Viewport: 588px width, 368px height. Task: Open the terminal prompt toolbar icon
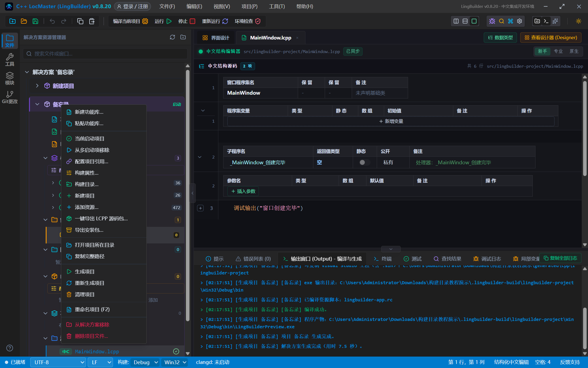(546, 21)
